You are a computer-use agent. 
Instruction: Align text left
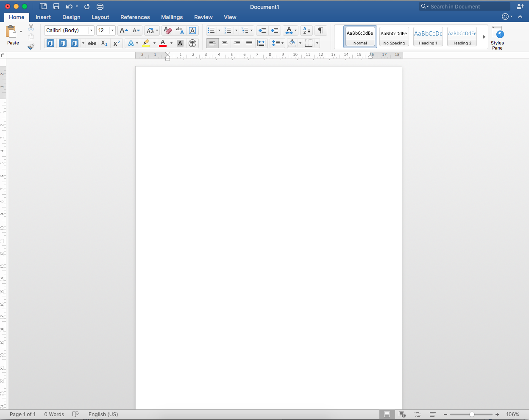(x=212, y=43)
